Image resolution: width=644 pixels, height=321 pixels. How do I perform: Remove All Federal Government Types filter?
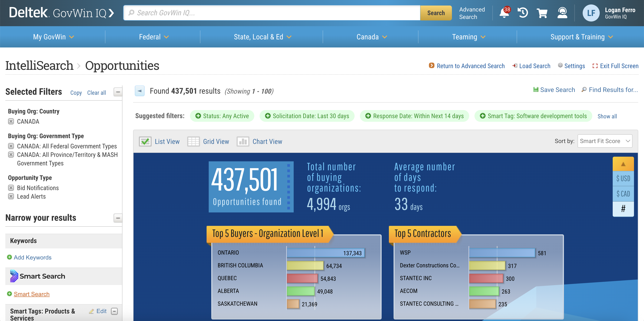click(11, 146)
